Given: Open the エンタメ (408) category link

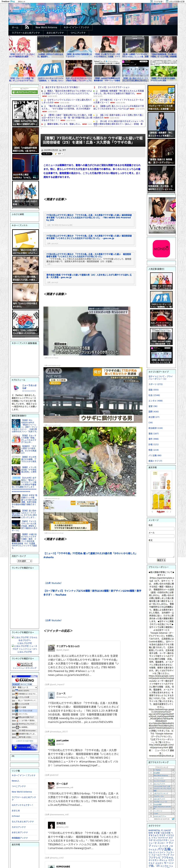Looking at the screenshot, I should 155,400.
